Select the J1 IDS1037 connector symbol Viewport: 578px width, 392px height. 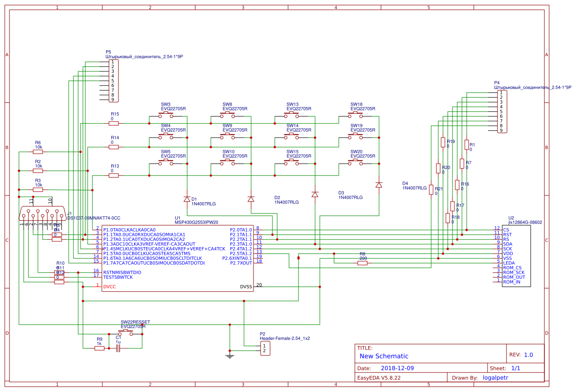pyautogui.click(x=42, y=213)
